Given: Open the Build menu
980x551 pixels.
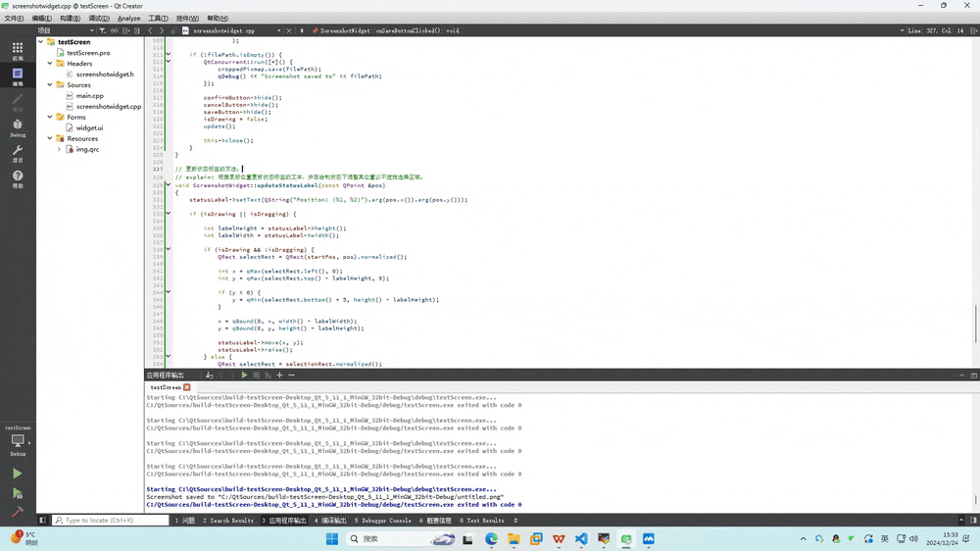Looking at the screenshot, I should click(70, 18).
